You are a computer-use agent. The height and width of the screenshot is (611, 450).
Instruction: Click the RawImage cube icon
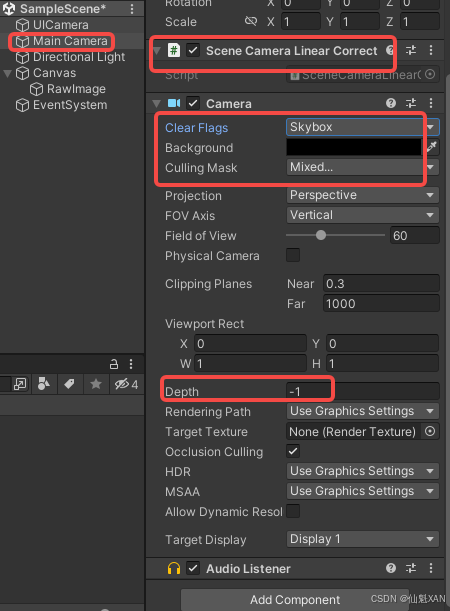coord(36,89)
